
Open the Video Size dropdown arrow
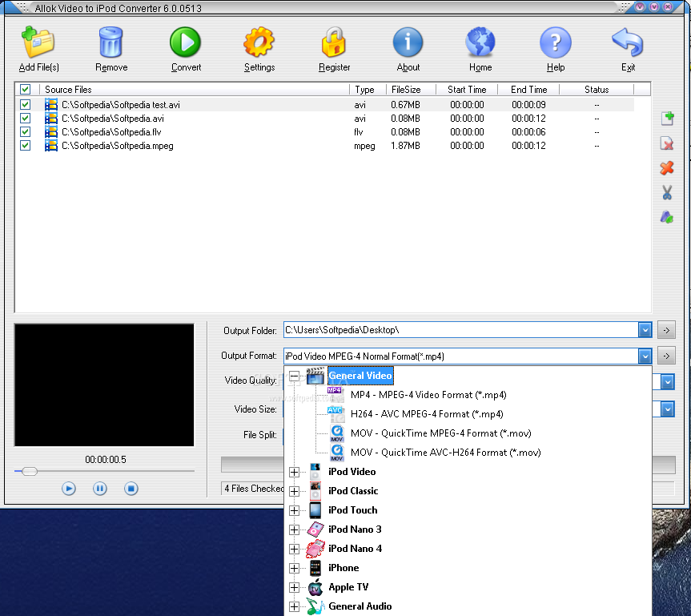(x=667, y=409)
